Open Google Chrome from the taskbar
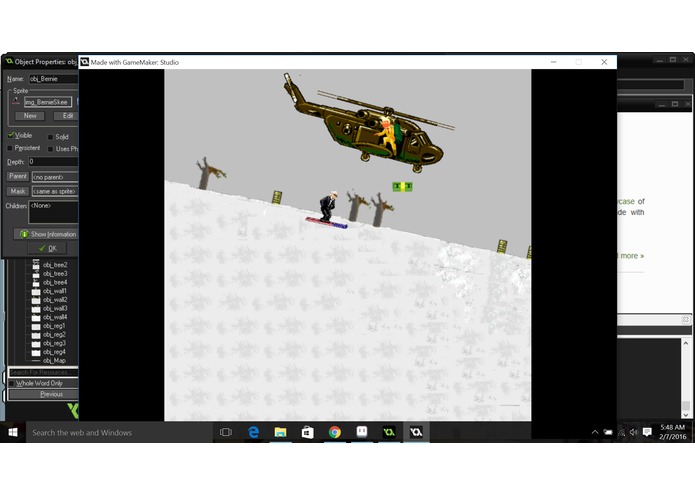Viewport: 695px width, 494px height. [335, 432]
